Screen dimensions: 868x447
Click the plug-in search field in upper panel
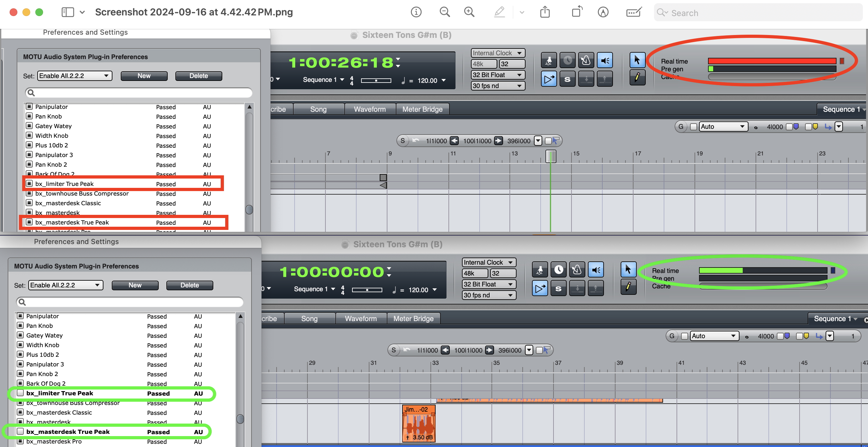(138, 92)
